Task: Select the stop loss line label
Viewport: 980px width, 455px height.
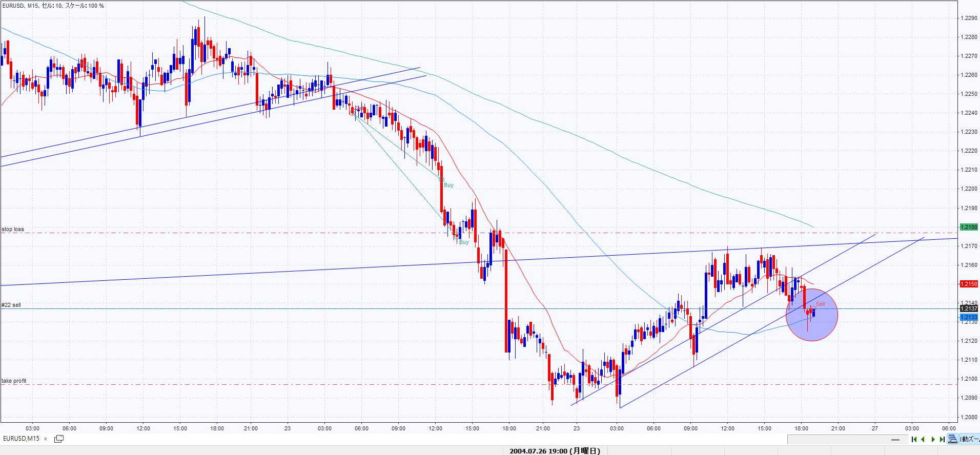Action: [x=13, y=229]
